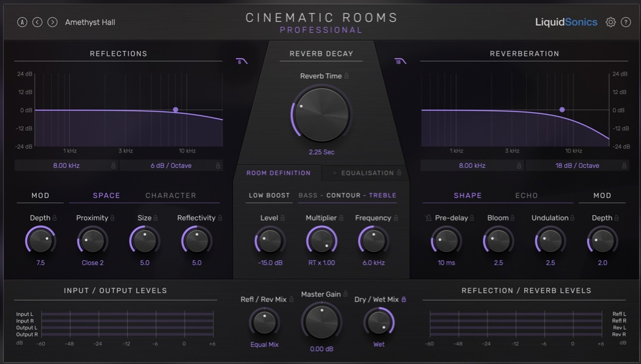Click the Reflectivity knob
The width and height of the screenshot is (641, 364).
pyautogui.click(x=196, y=241)
